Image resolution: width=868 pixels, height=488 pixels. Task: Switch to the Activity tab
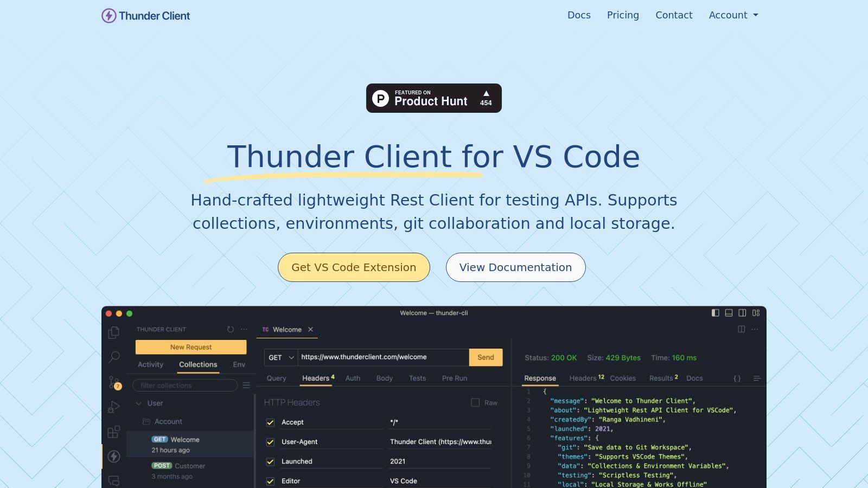pos(150,364)
